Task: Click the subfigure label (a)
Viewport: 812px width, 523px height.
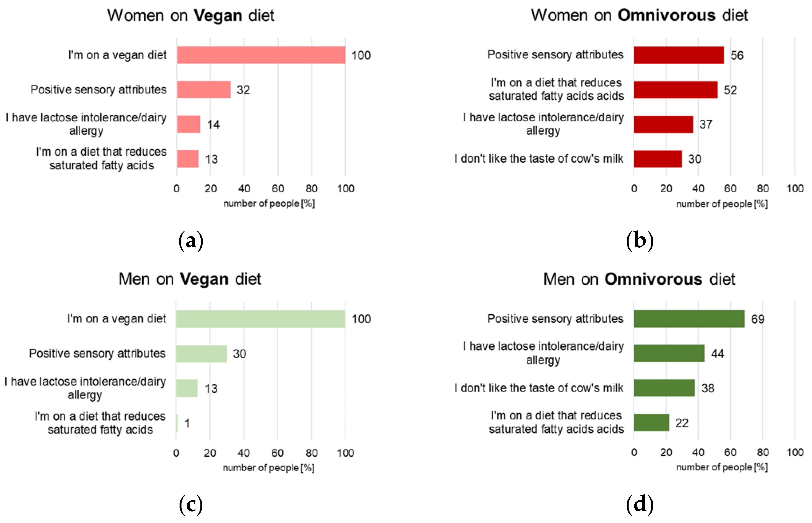Action: (191, 241)
